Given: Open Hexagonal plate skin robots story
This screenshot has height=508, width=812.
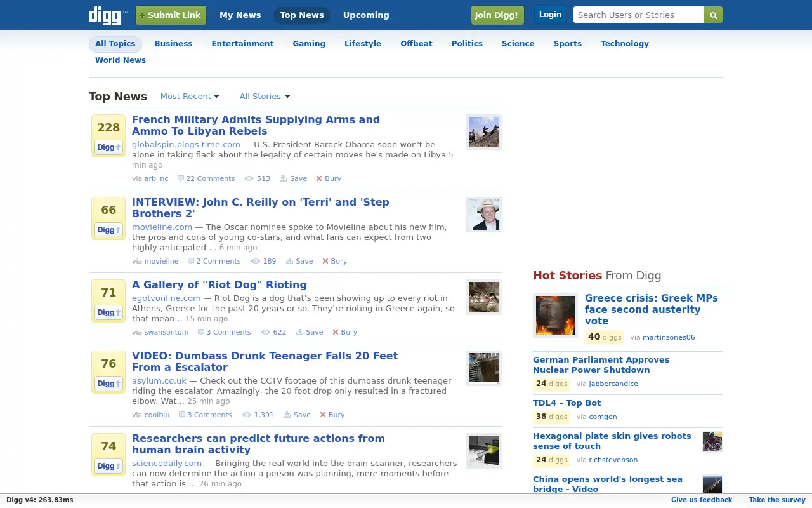Looking at the screenshot, I should [612, 441].
